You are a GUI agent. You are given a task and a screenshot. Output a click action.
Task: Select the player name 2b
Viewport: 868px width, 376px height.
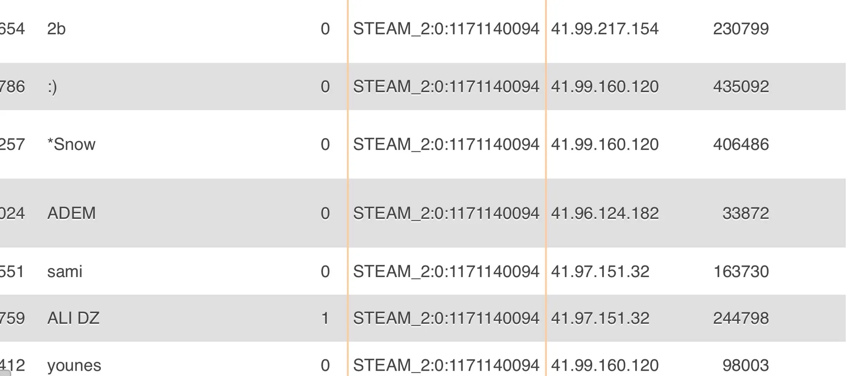click(57, 29)
